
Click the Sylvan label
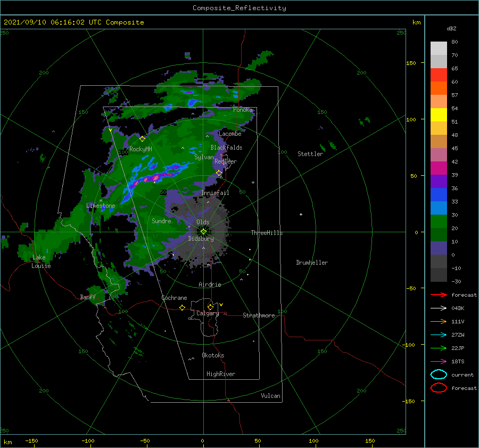(204, 157)
